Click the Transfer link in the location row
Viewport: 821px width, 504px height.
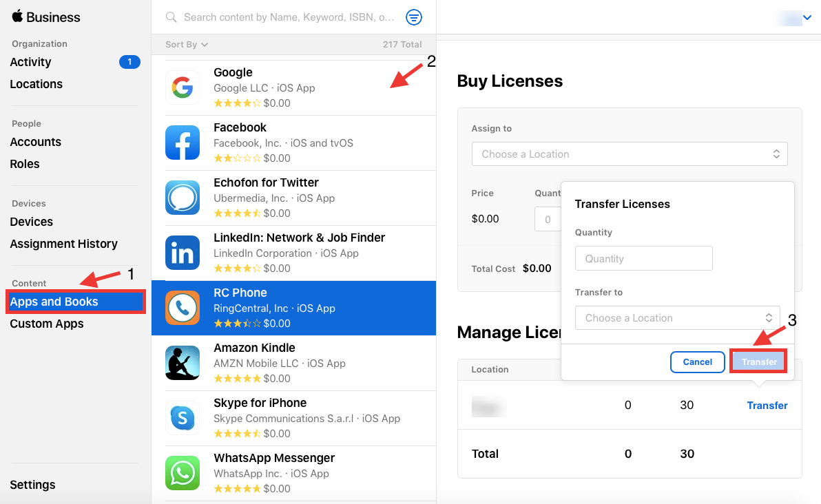[767, 405]
